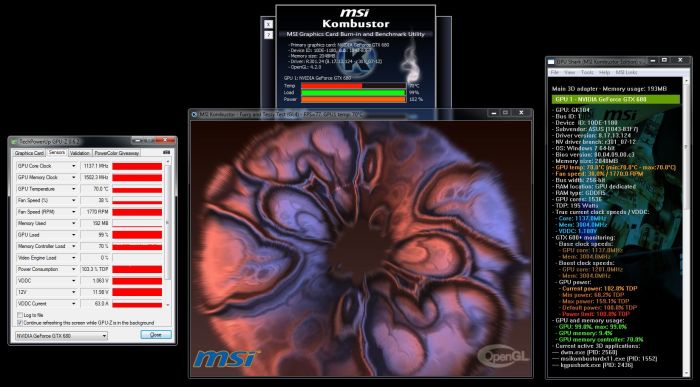Expand the GPU Memory Clock sensor dropdown
The image size is (700, 387).
[x=74, y=178]
